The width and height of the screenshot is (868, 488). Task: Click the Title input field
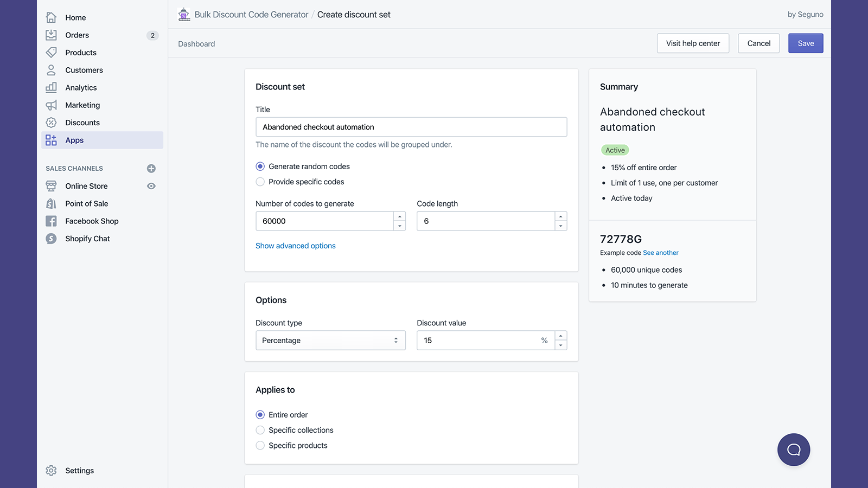click(411, 127)
